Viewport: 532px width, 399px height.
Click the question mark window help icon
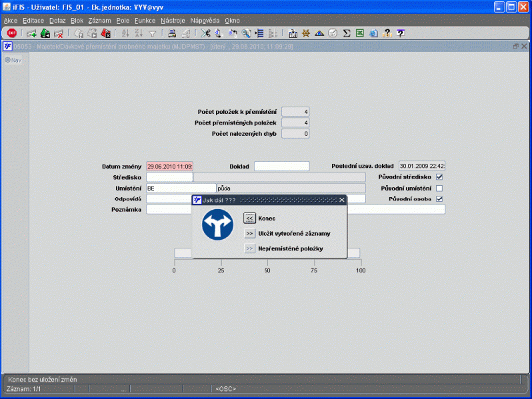click(401, 33)
